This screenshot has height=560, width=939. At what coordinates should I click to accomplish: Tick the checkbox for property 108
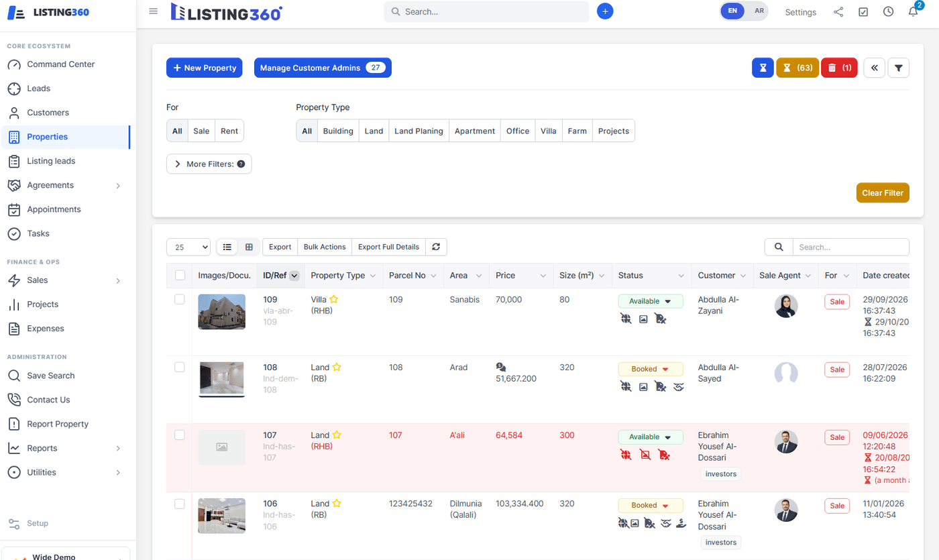[x=180, y=367]
